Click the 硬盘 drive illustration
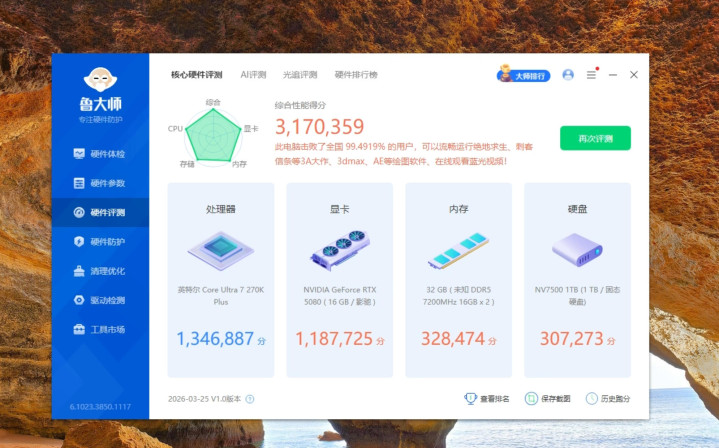719x448 pixels. 577,250
